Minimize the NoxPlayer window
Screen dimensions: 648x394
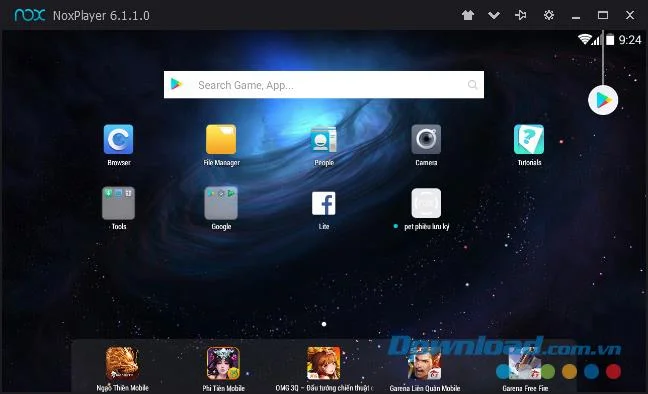[x=576, y=17]
